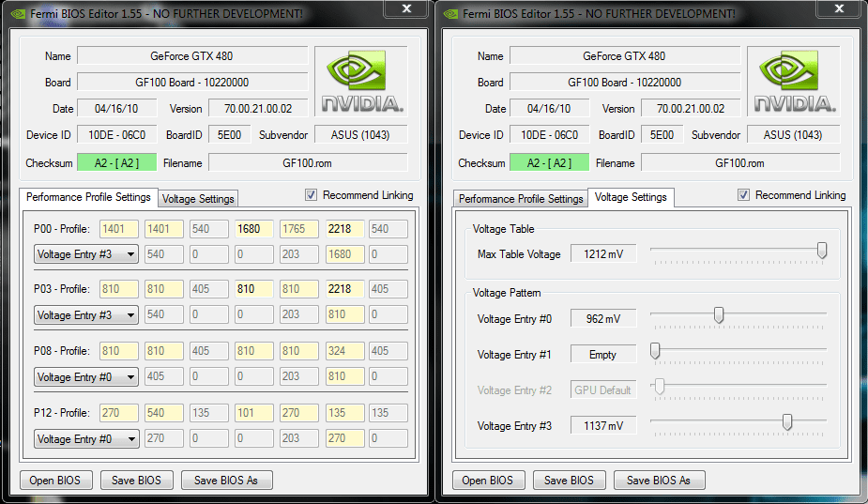Toggle Recommend Linking checkbox in left window

click(x=312, y=195)
